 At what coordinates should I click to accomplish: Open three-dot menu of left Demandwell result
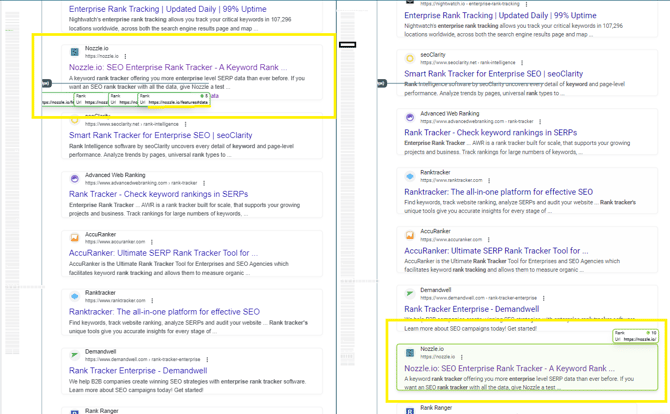pos(207,360)
